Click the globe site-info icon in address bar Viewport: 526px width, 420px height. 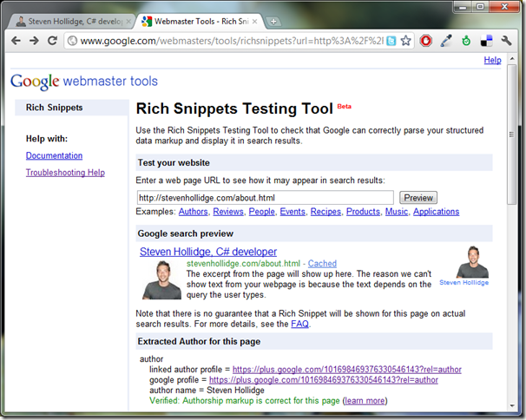(72, 41)
